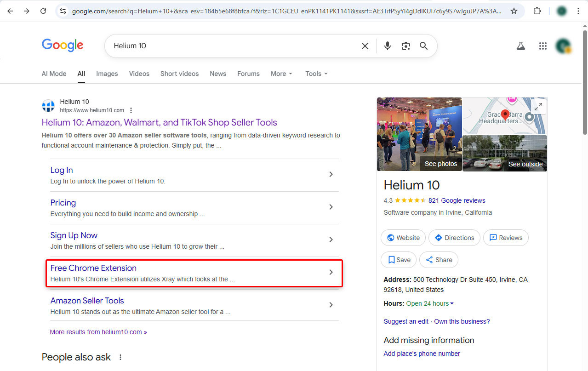Search by image with Google Lens icon
The image size is (588, 371).
pos(405,46)
